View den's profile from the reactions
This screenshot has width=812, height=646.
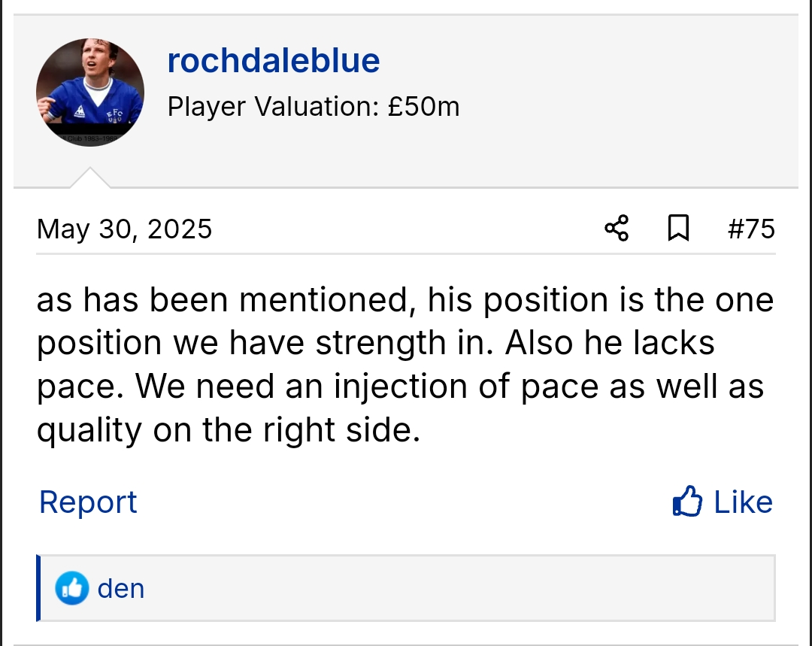[121, 588]
